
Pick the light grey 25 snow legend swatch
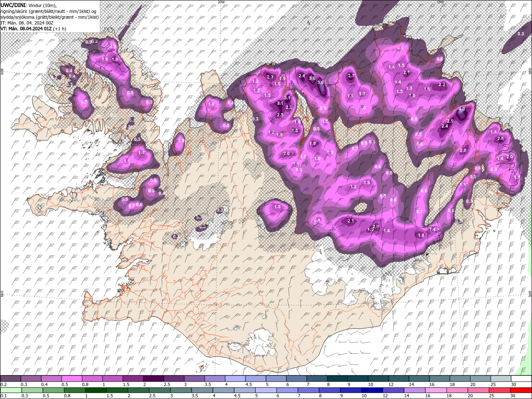pos(500,379)
